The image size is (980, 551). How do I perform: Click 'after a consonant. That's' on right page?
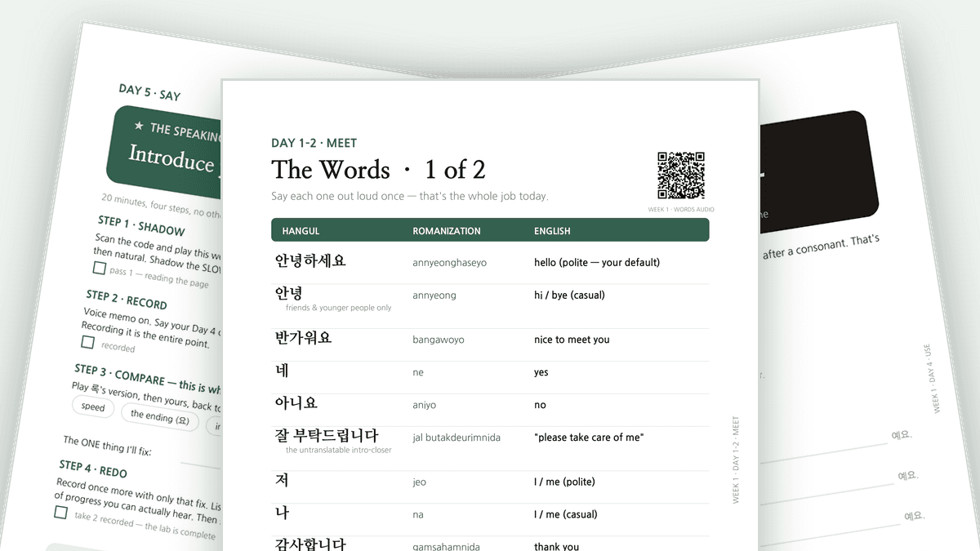click(821, 247)
